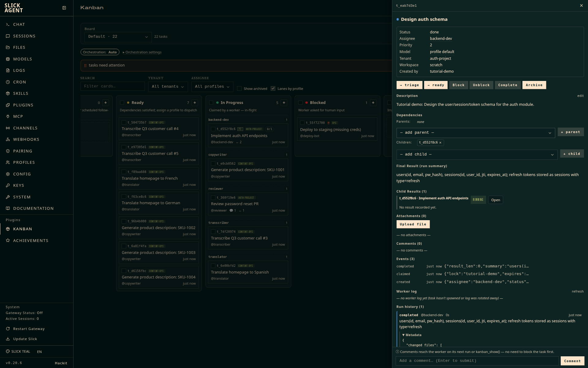Viewport: 588px width, 368px height.
Task: Click the Kanban plugin icon
Action: [x=8, y=229]
